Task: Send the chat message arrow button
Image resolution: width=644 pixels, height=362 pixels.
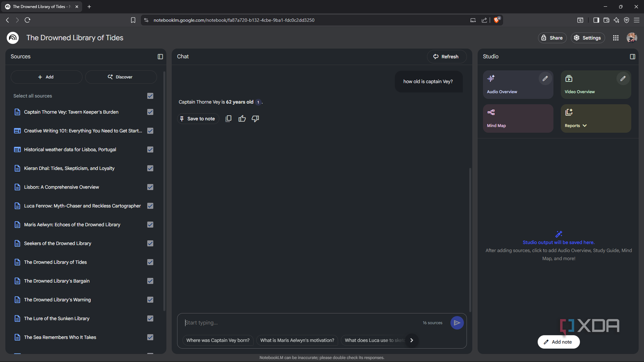Action: (457, 323)
